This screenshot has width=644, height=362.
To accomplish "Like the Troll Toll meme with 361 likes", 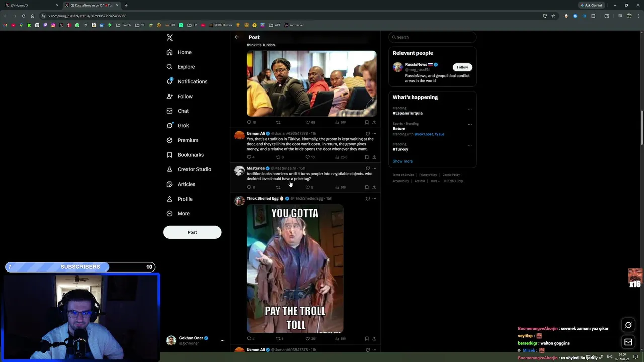I will coord(311,339).
